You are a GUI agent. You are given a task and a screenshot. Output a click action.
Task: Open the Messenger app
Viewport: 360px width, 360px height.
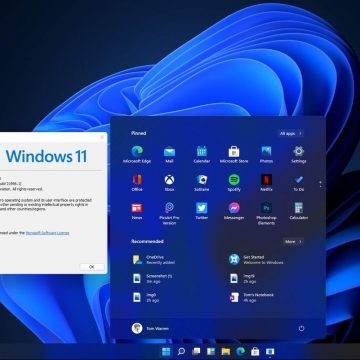234,211
